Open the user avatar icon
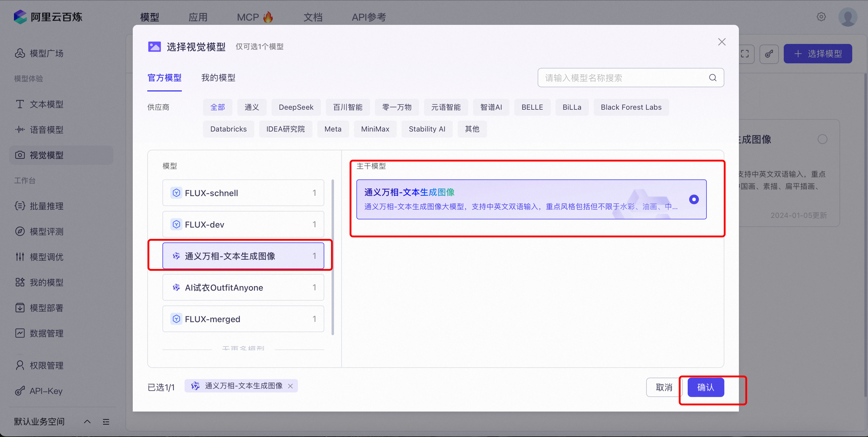The image size is (868, 437). click(847, 17)
